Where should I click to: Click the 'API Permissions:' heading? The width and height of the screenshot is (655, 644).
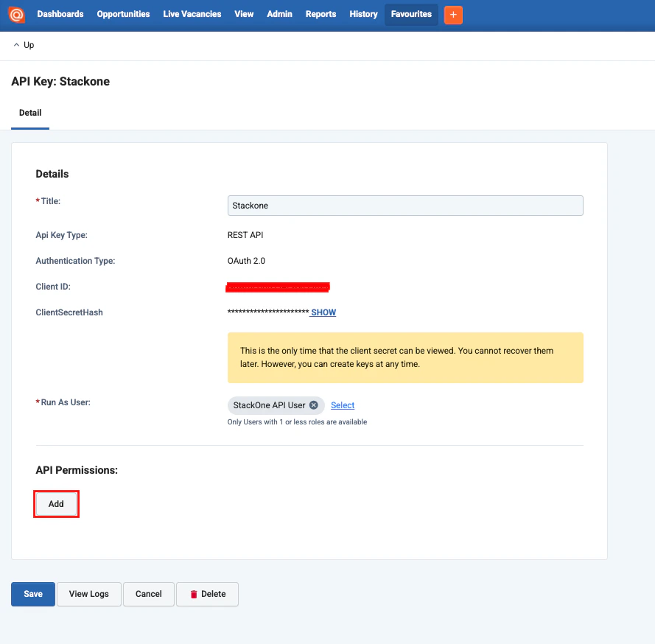coord(77,470)
